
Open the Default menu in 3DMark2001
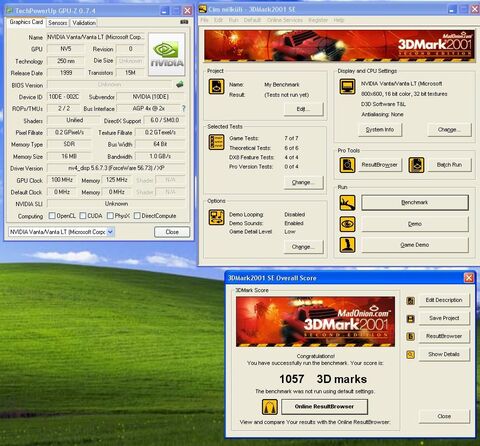coord(252,20)
